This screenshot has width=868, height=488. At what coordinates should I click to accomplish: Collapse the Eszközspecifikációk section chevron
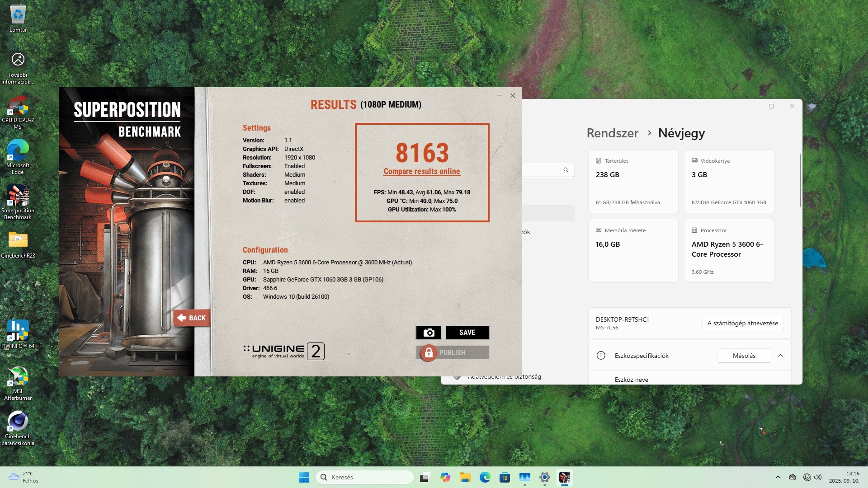coord(780,356)
